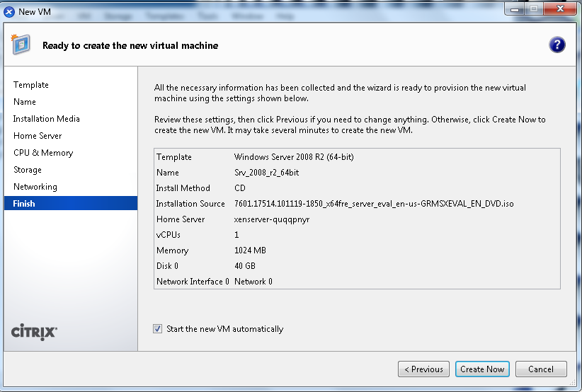Click the XenCenter icon in title bar
The width and height of the screenshot is (582, 392).
click(9, 12)
